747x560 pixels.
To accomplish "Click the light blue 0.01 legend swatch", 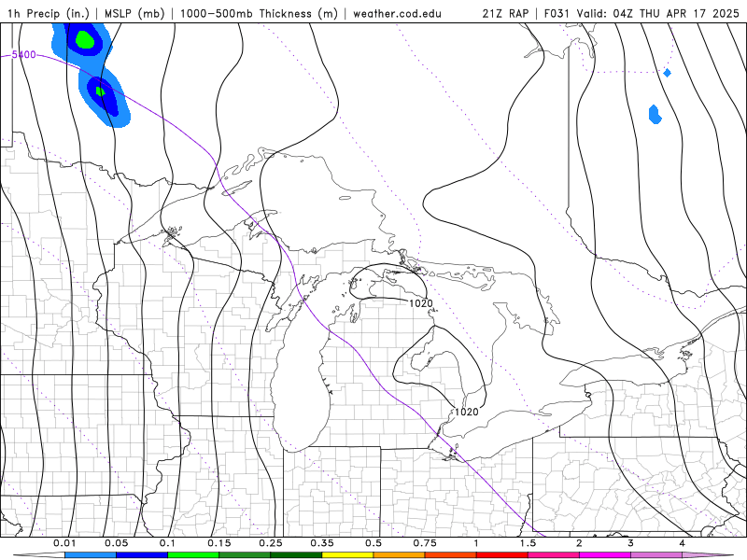I will [x=91, y=555].
